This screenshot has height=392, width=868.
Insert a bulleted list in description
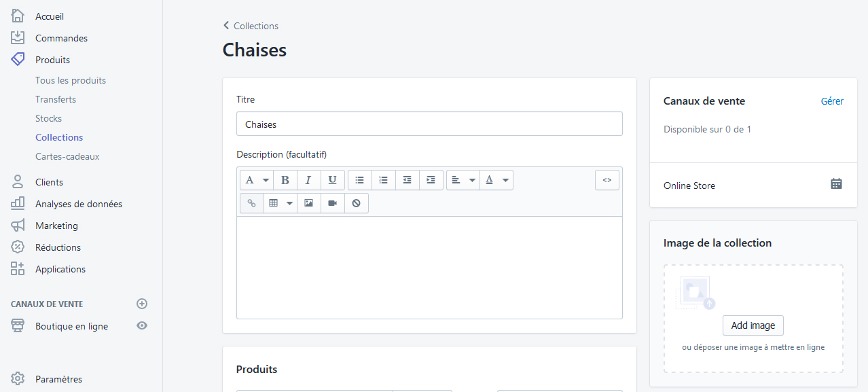pos(360,180)
